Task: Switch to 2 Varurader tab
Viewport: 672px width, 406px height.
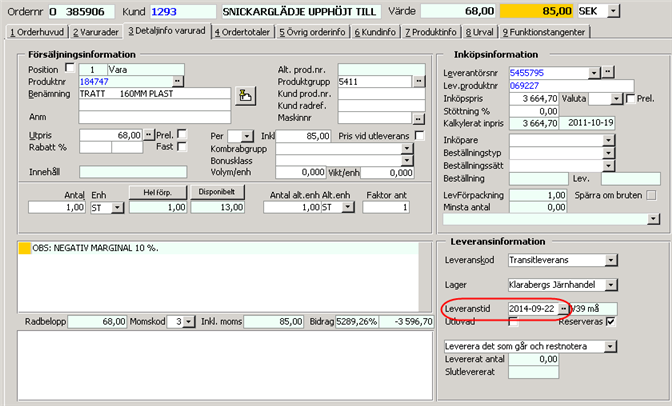Action: pyautogui.click(x=96, y=32)
